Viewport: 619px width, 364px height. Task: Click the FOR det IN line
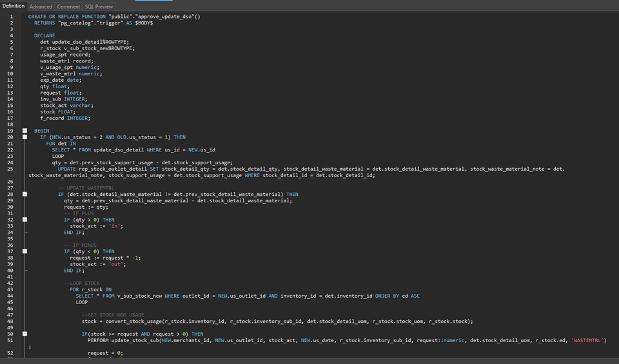coord(61,144)
